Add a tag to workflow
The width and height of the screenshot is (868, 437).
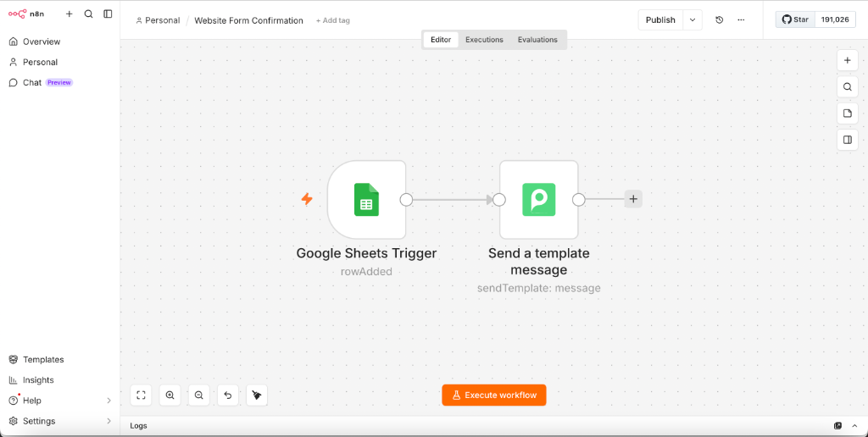point(332,20)
